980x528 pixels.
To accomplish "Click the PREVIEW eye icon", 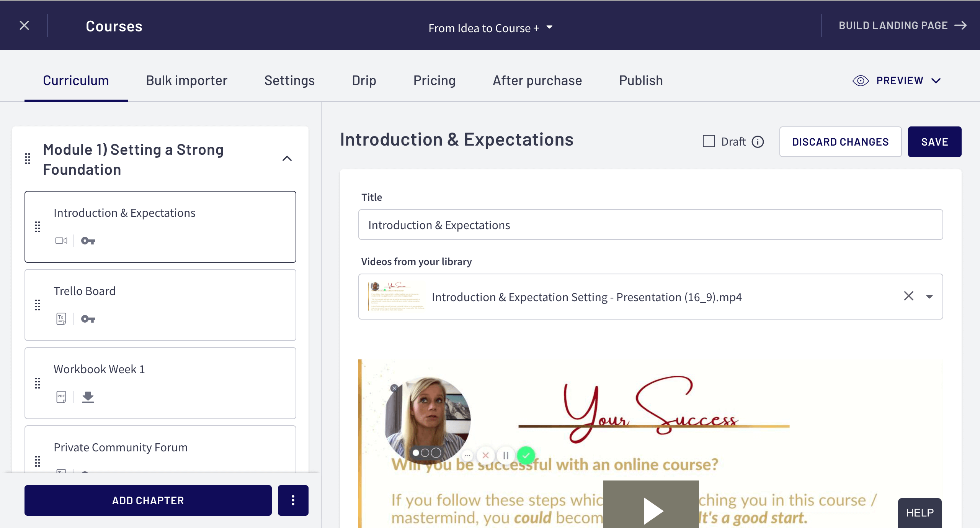I will click(x=861, y=81).
